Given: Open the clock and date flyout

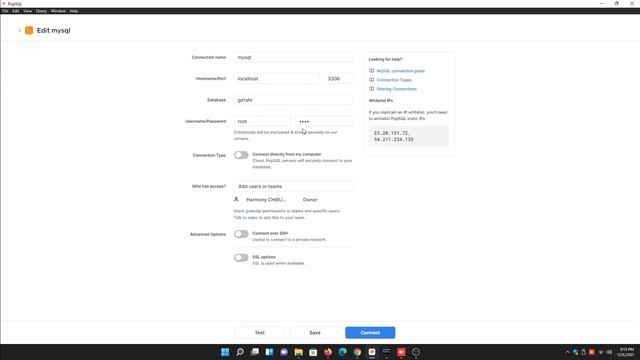Looking at the screenshot, I should coord(626,352).
